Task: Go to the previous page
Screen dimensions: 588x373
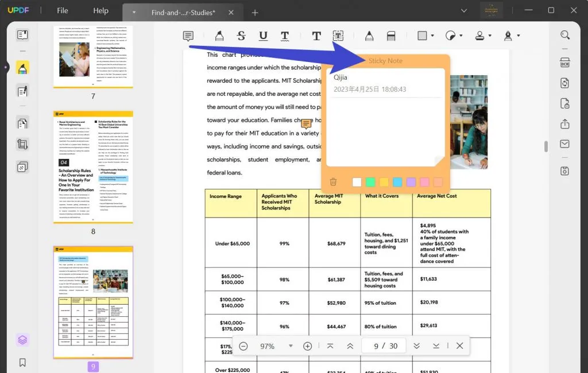Action: coord(350,346)
